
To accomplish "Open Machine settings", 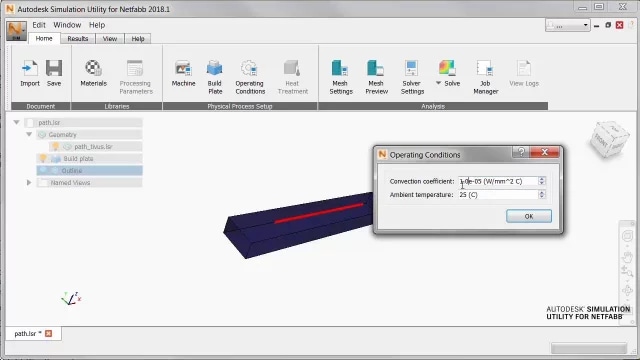I will (183, 73).
